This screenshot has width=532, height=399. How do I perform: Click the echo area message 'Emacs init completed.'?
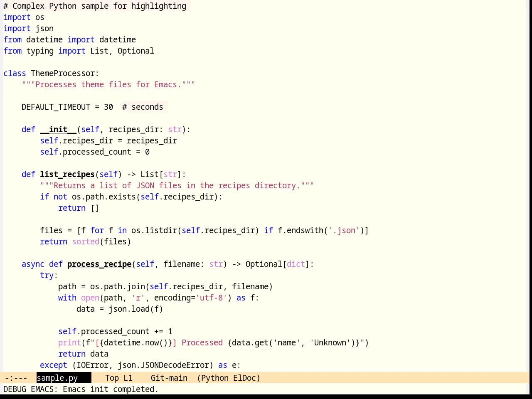111,389
